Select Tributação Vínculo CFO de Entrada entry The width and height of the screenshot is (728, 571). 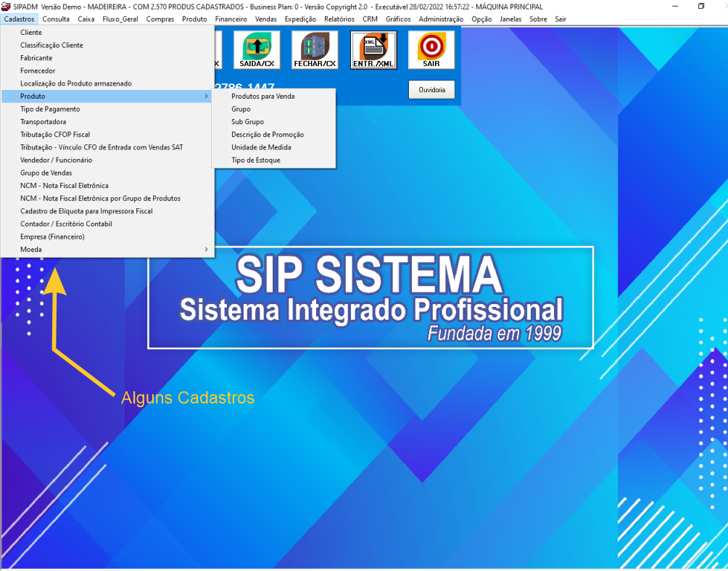click(107, 147)
